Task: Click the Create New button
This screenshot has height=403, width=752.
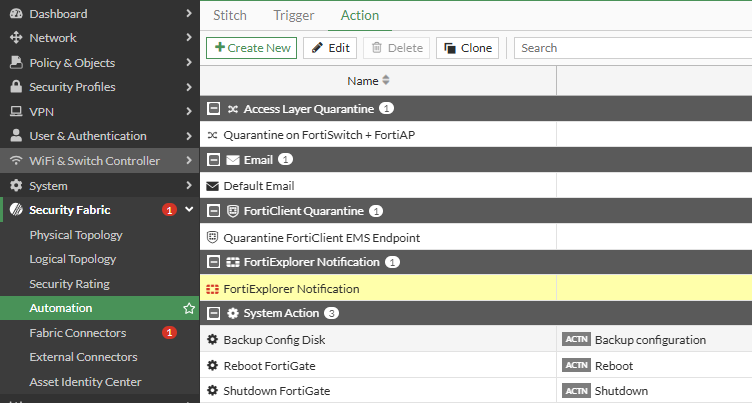Action: point(251,48)
